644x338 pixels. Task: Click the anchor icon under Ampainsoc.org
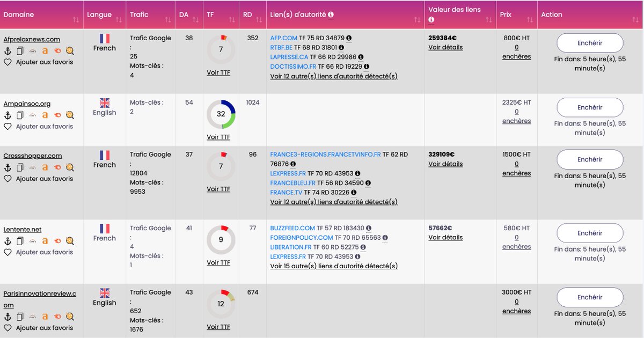[x=8, y=115]
